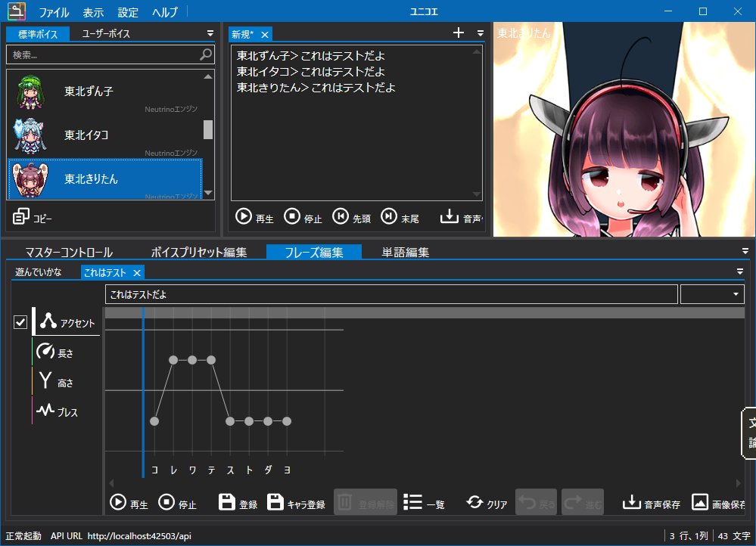Screen dimensions: 756x546
Task: Close the これはテスト phrase tab
Action: 137,273
